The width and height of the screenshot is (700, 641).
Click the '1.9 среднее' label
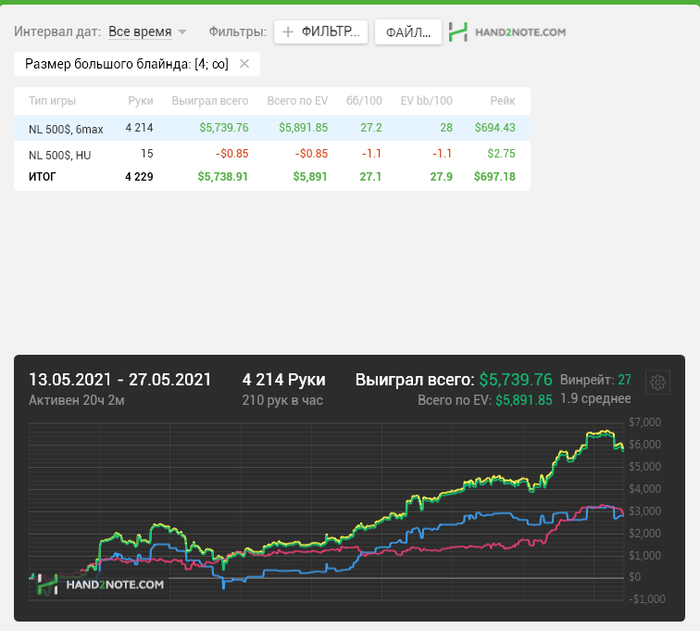click(596, 399)
